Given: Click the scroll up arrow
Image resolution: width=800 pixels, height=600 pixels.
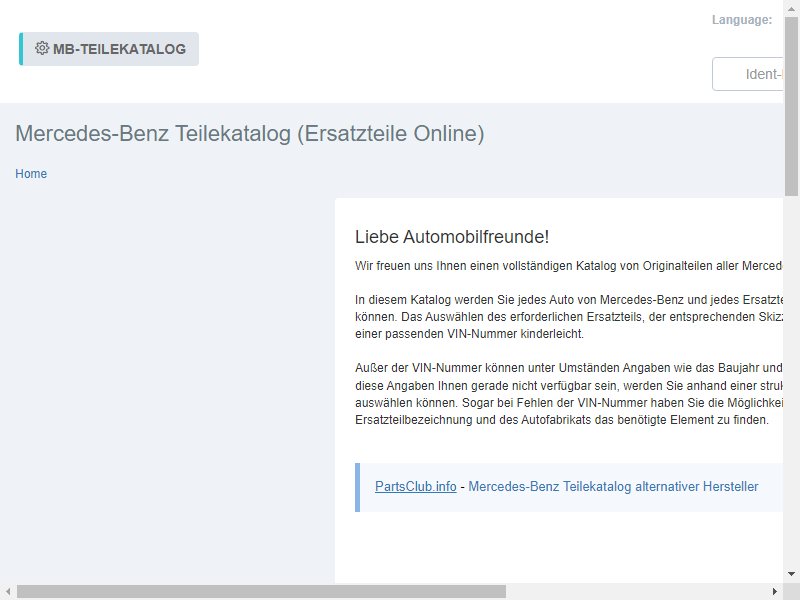Looking at the screenshot, I should 791,8.
